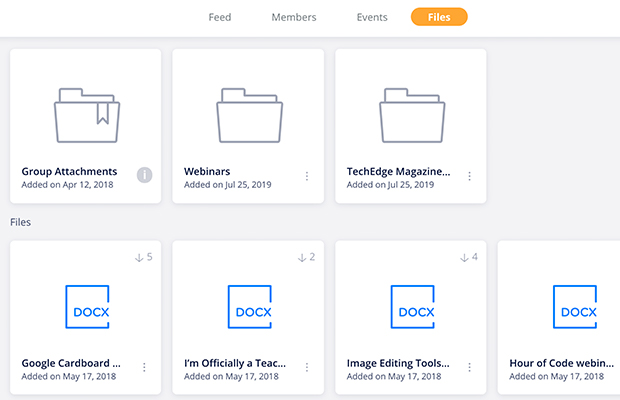
Task: Open the I'm Officially a Teac... DOCX icon
Action: coord(250,307)
